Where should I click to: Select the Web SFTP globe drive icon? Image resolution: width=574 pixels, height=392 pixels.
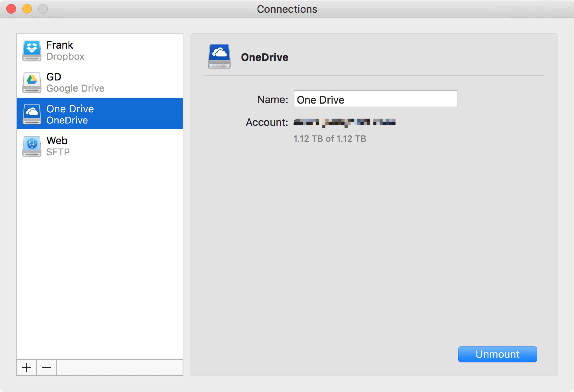[x=32, y=146]
